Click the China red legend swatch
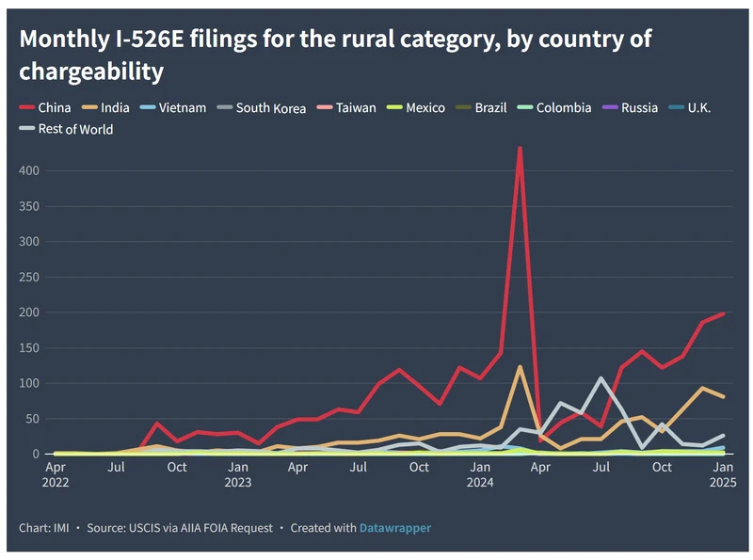753x560 pixels. pyautogui.click(x=28, y=108)
